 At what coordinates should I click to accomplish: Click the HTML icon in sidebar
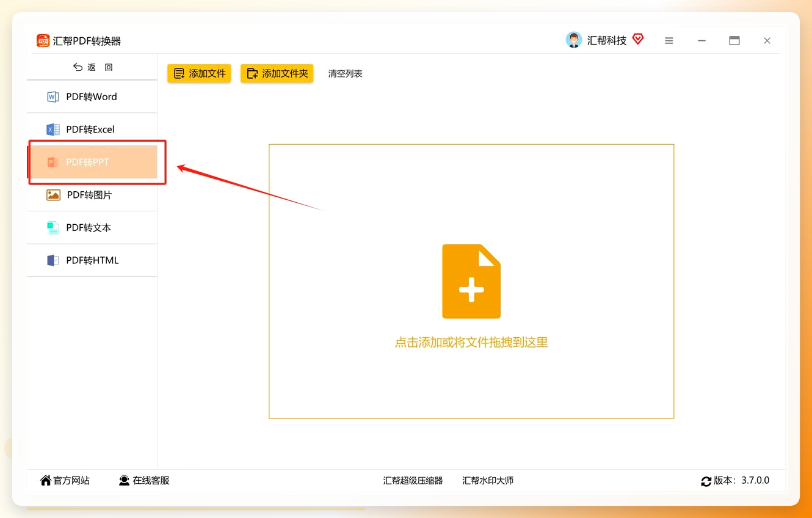tap(53, 260)
